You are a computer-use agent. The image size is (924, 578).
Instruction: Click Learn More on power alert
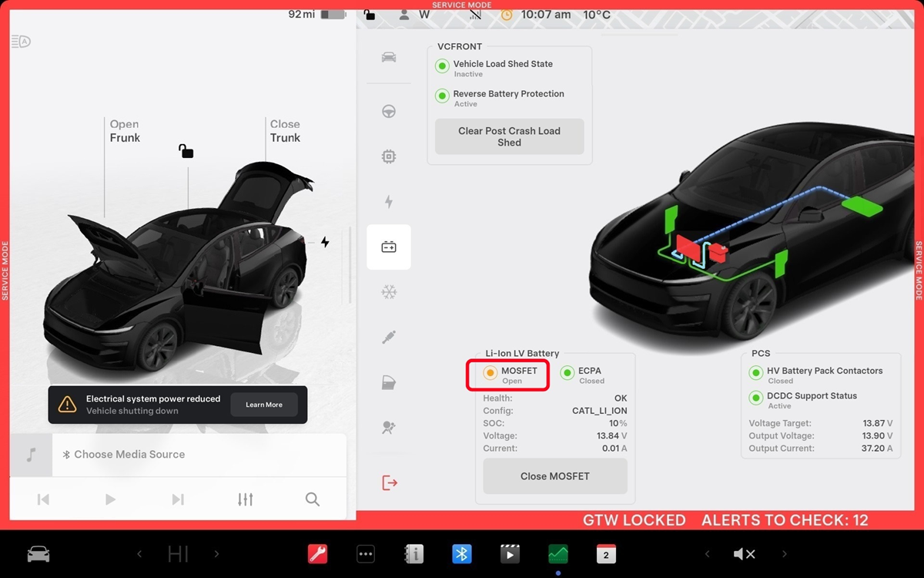click(x=264, y=405)
